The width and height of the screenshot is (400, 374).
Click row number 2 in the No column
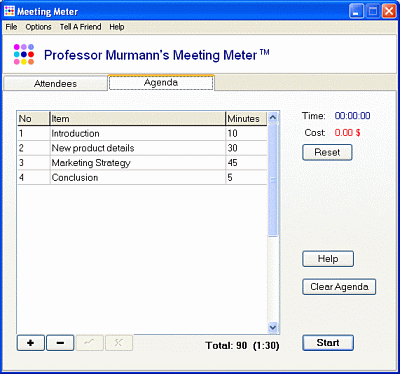click(x=33, y=148)
